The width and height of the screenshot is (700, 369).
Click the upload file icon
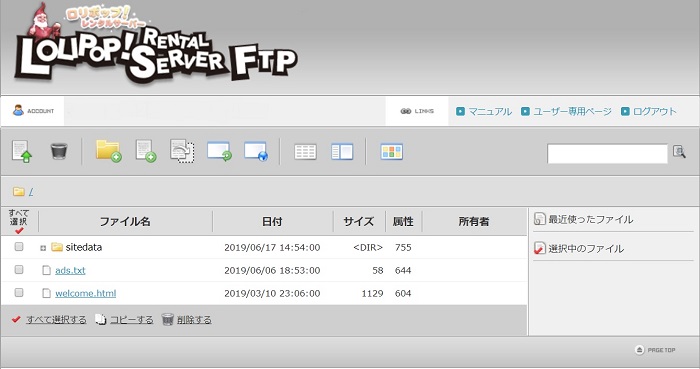tap(21, 151)
